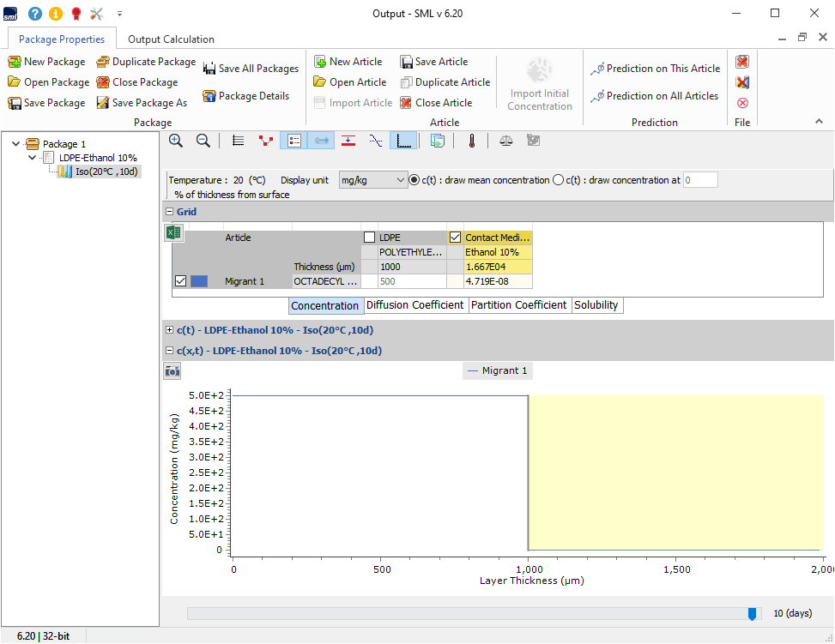Toggle the legend display toolbar icon

(x=292, y=141)
